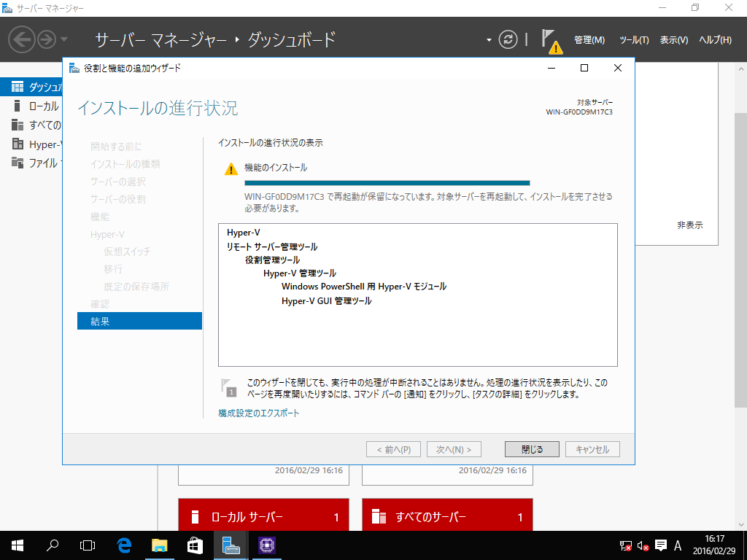Click Hyper-V in installed features list

tap(244, 233)
